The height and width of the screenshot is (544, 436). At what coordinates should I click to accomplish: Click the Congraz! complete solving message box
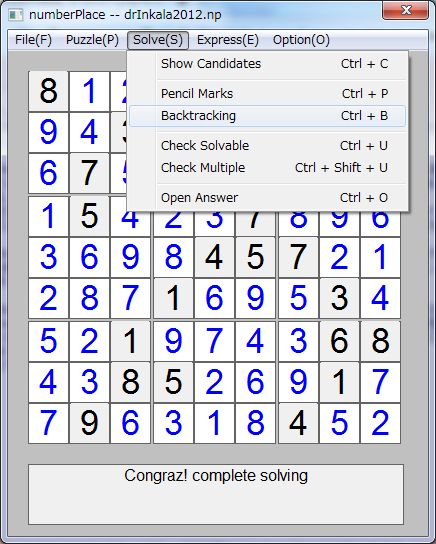coord(216,494)
